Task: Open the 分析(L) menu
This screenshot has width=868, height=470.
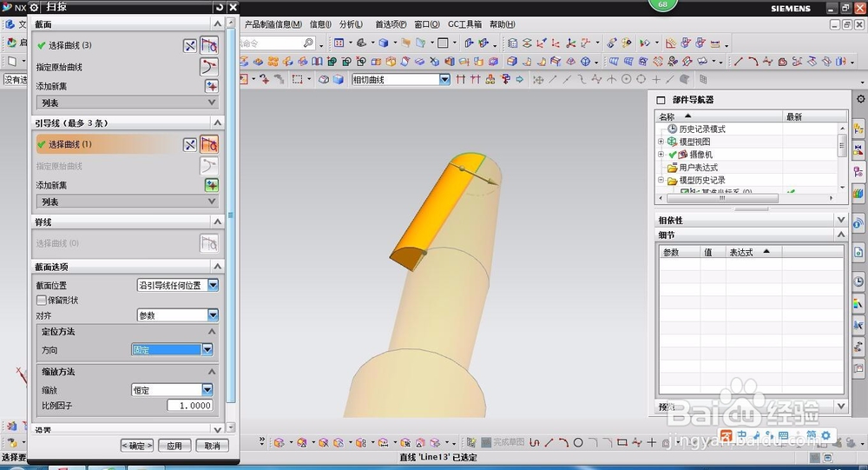Action: coord(351,24)
